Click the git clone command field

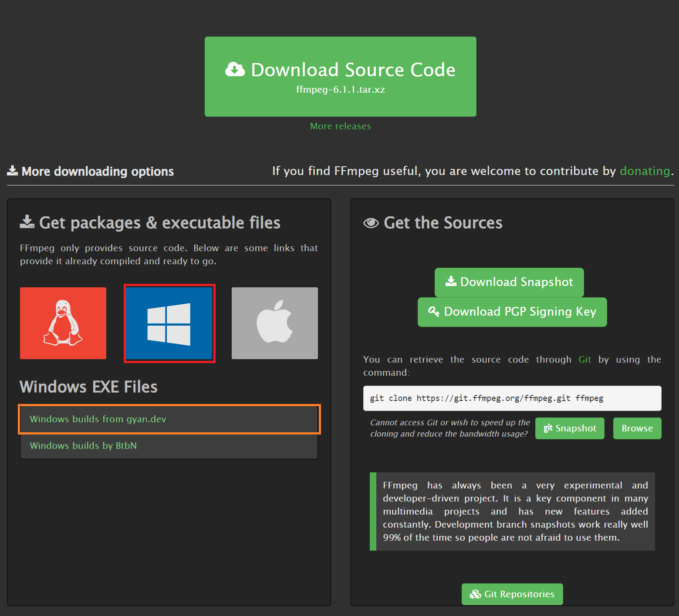click(512, 398)
